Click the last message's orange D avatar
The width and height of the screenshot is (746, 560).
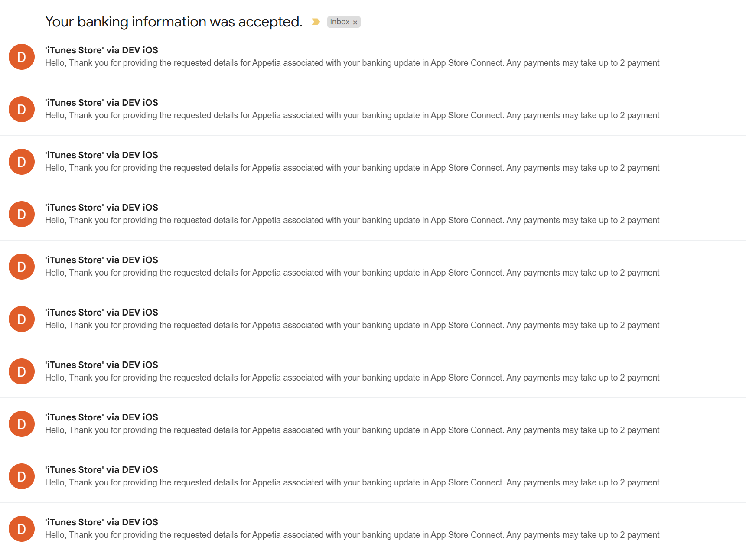pyautogui.click(x=22, y=529)
